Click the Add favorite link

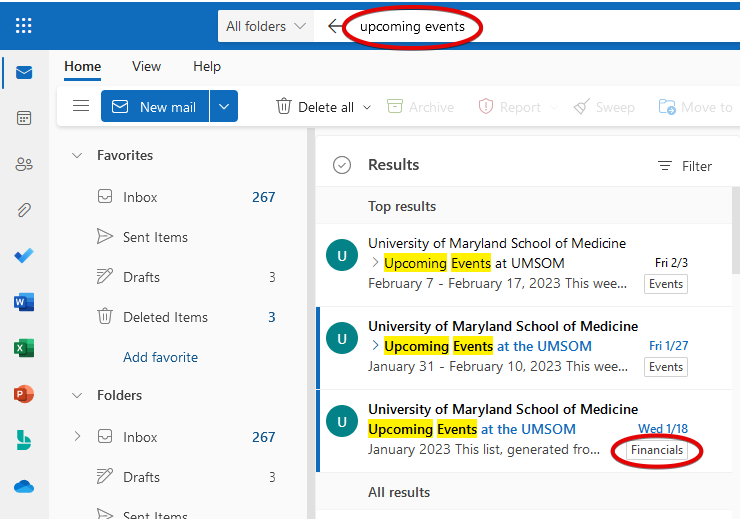point(160,357)
